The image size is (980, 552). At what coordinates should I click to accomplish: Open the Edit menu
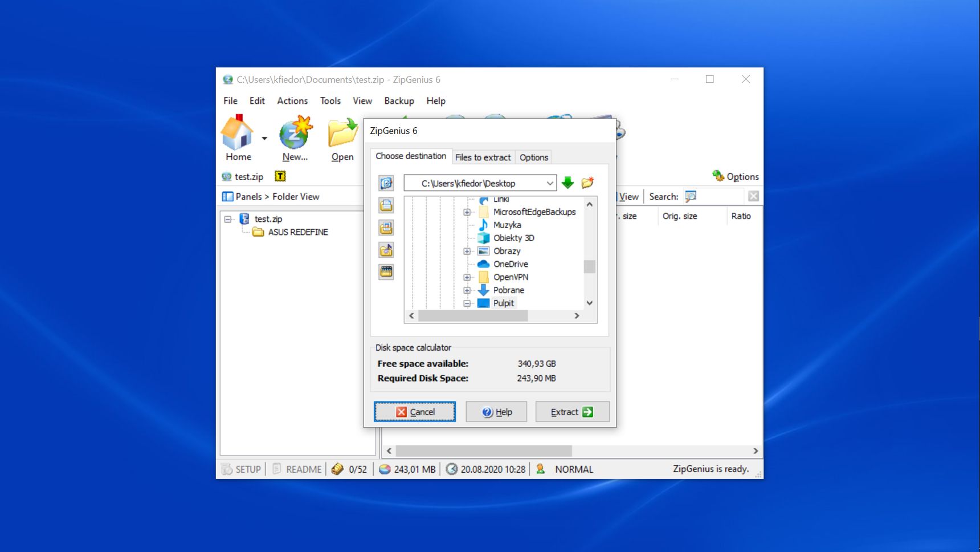(257, 101)
